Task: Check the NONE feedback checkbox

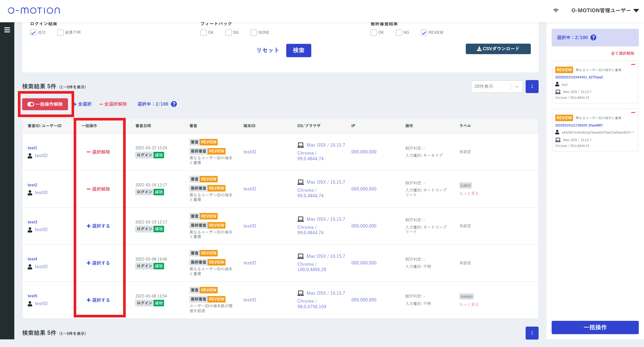Action: tap(254, 33)
